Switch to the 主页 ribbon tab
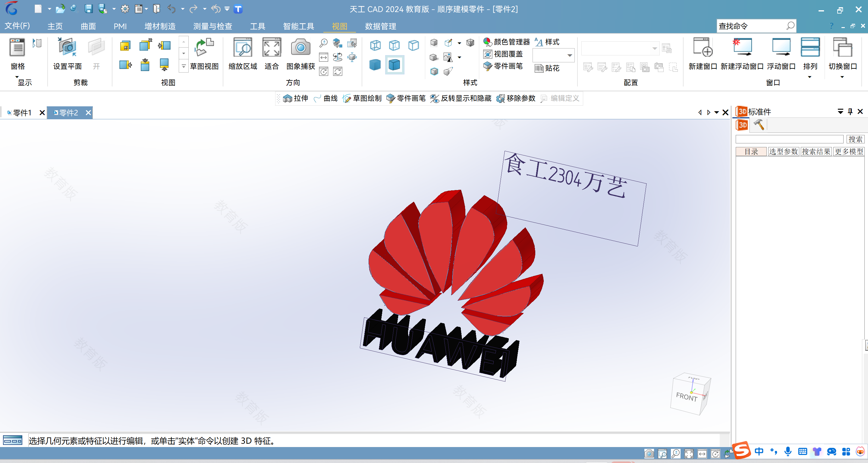Screen dimensions: 868x463 click(55, 26)
